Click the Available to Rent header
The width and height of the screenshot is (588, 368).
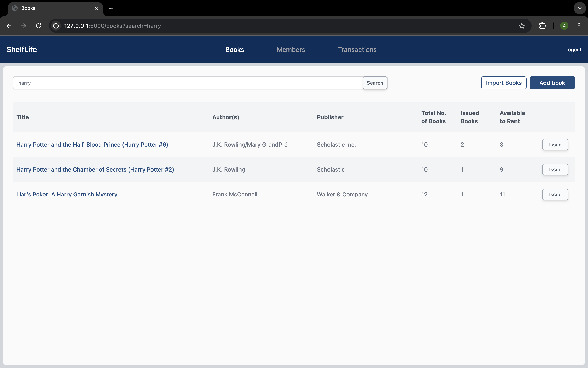pos(512,117)
